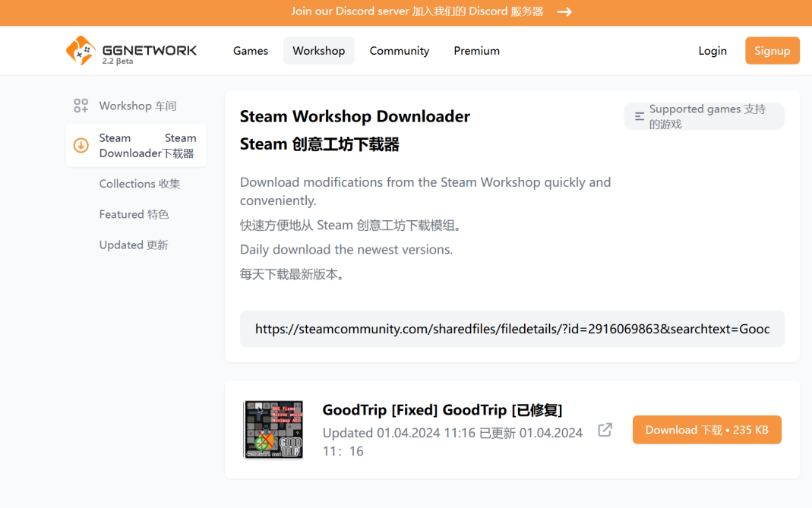Click the orange Signup button

(x=773, y=51)
